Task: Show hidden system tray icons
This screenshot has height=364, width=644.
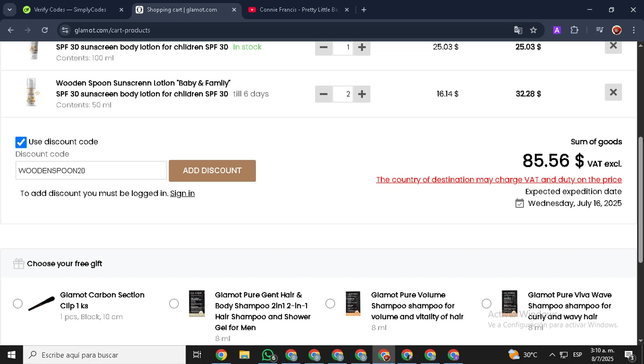Action: point(552,355)
